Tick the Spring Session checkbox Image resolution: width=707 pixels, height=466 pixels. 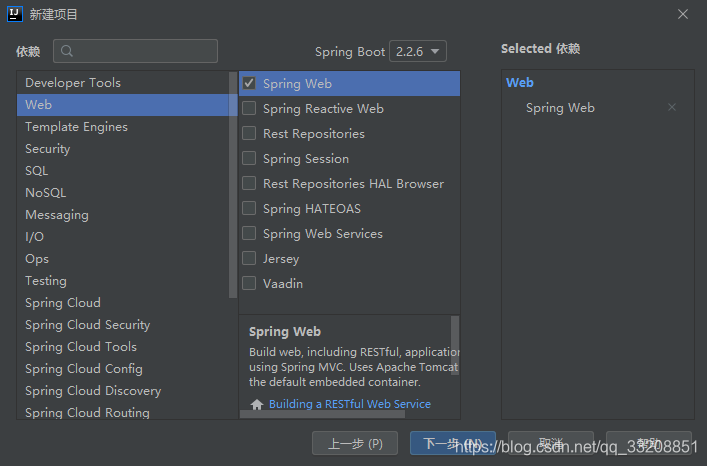pos(249,158)
